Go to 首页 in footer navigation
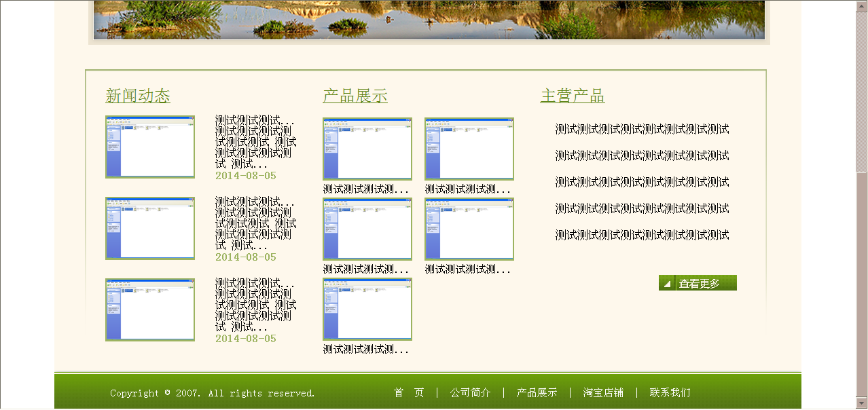Image resolution: width=868 pixels, height=410 pixels. coord(409,392)
